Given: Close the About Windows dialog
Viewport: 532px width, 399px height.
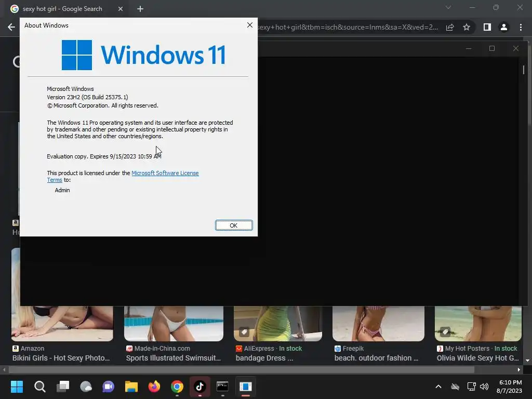Looking at the screenshot, I should coord(250,25).
